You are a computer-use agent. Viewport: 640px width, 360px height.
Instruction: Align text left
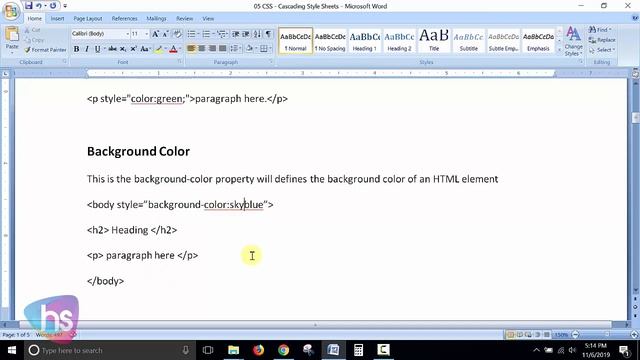pyautogui.click(x=191, y=49)
